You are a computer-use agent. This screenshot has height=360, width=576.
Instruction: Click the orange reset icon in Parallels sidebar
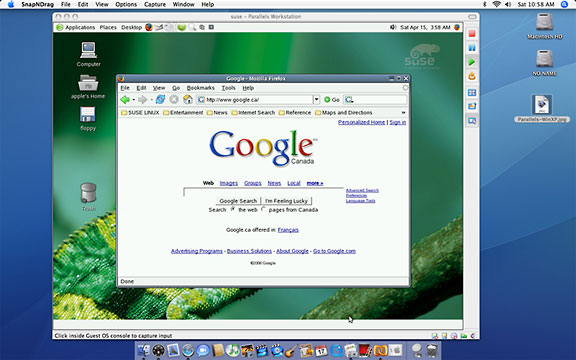point(472,76)
